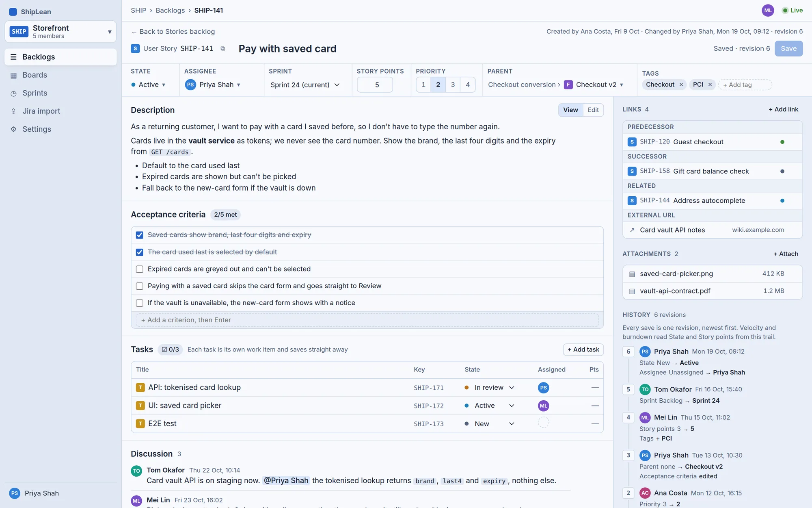Open the Storefront project switcher

click(x=60, y=32)
